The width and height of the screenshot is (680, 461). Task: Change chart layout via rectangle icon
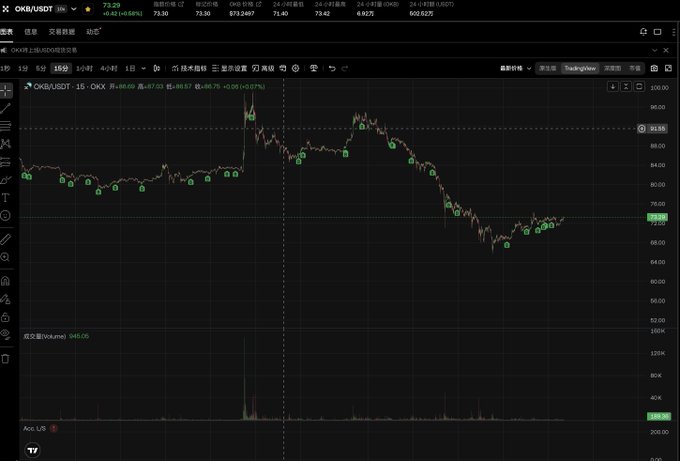(657, 32)
